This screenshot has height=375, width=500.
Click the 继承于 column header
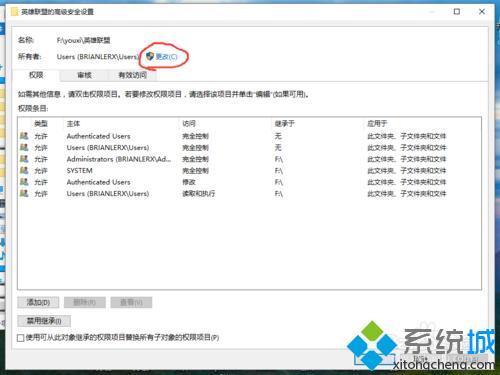point(284,124)
